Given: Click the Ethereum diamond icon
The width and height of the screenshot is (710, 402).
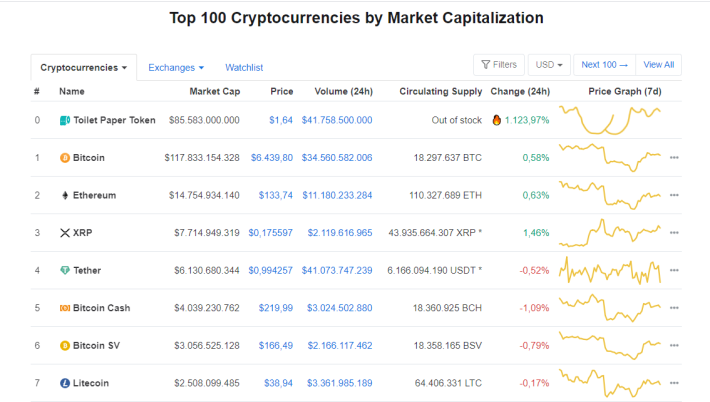Looking at the screenshot, I should (x=65, y=195).
